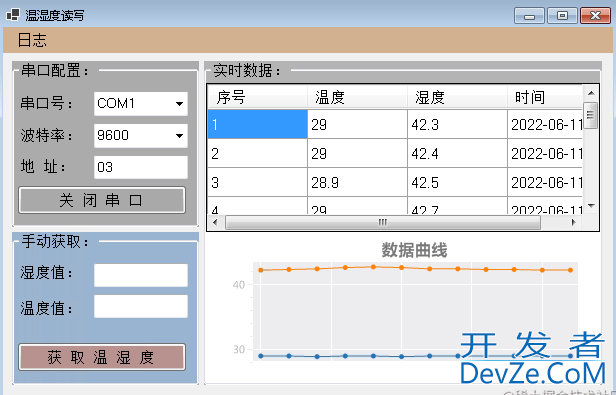Click the 获取温湿度 button

tap(102, 357)
